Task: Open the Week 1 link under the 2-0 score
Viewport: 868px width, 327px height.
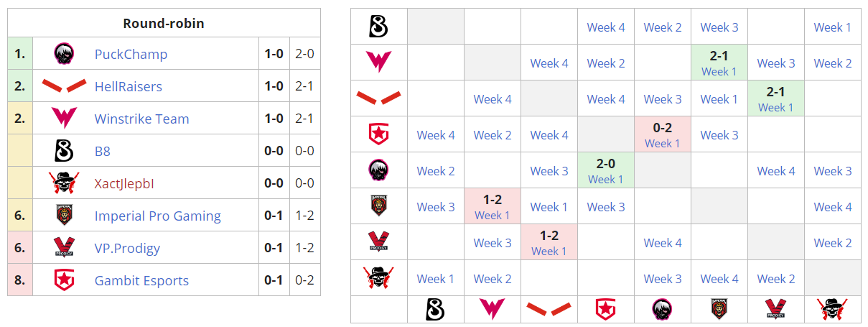Action: coord(605,179)
